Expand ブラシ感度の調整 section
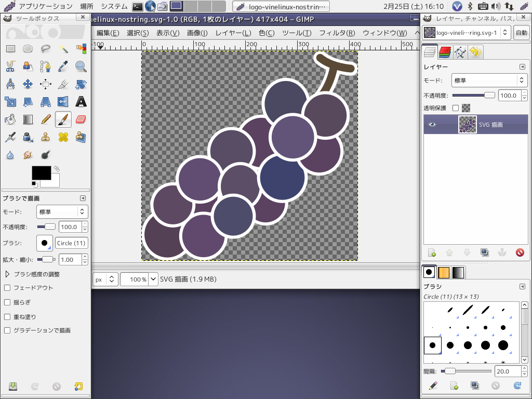The width and height of the screenshot is (532, 399). pyautogui.click(x=7, y=274)
